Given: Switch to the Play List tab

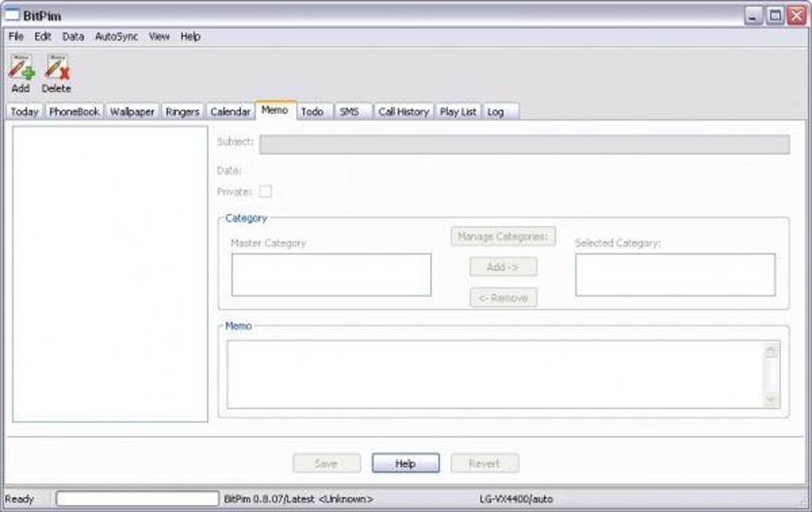Looking at the screenshot, I should click(458, 111).
